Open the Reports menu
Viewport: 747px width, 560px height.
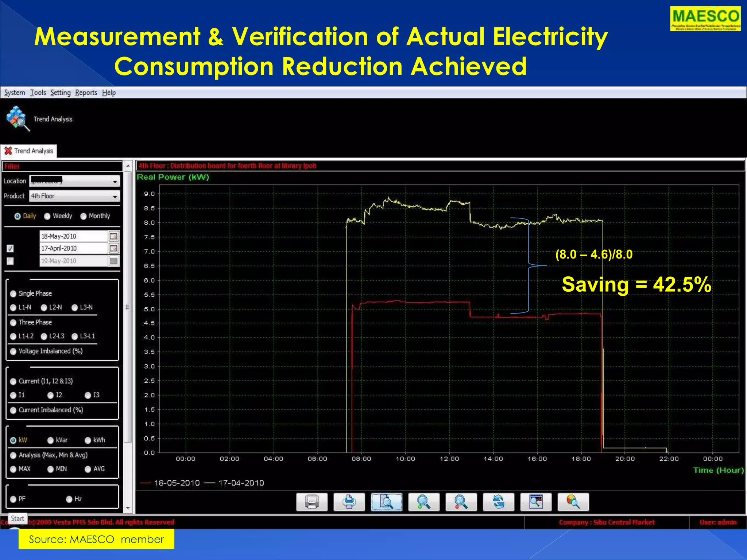[86, 93]
